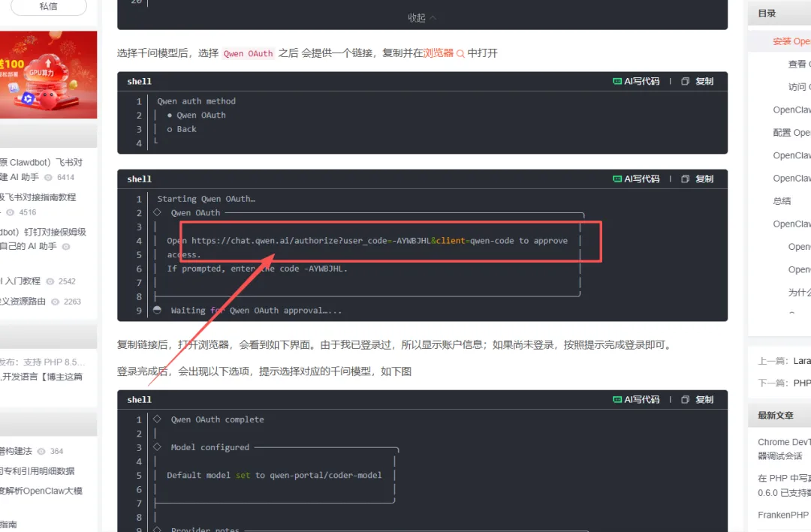Select the Qwen OAuth inline code text

249,54
